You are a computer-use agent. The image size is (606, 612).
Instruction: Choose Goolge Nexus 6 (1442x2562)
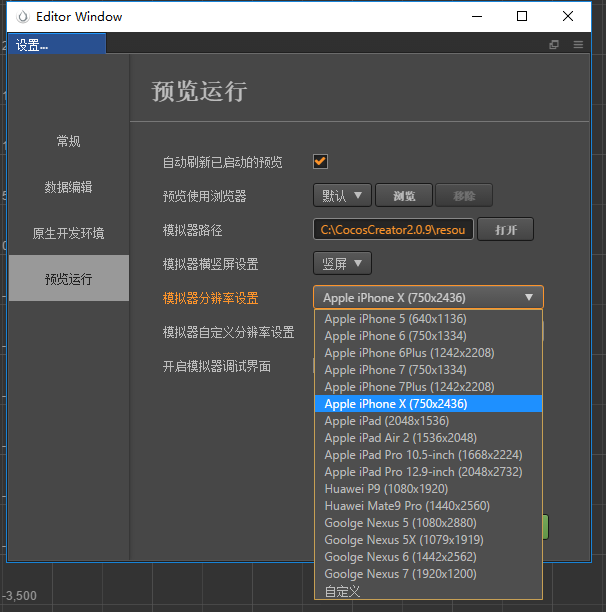(428, 557)
